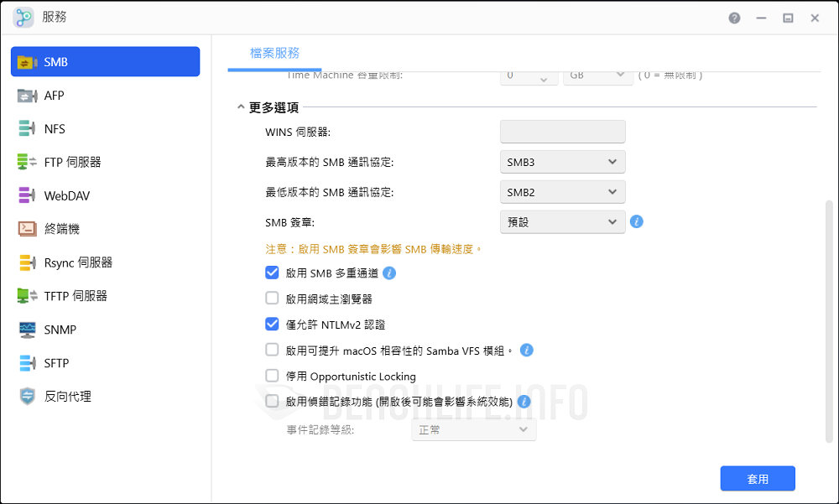
Task: Switch to 檔案服務 tab
Action: 274,53
